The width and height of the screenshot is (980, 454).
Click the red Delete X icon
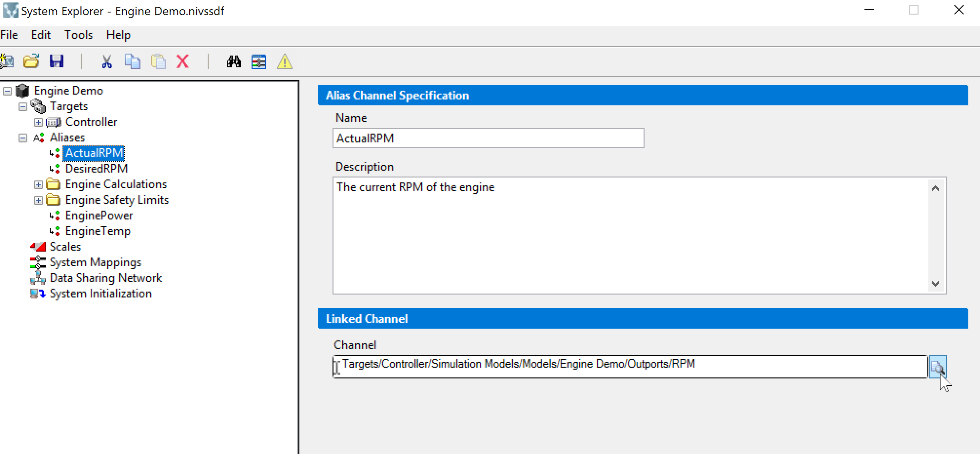[183, 61]
